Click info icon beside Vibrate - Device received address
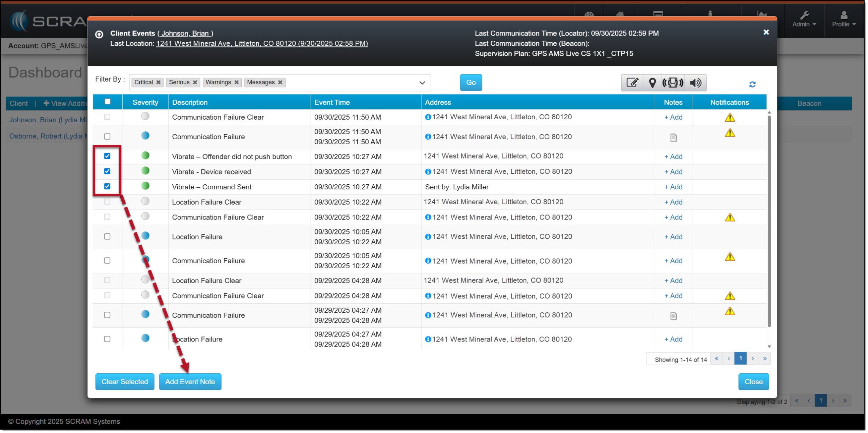 (428, 172)
